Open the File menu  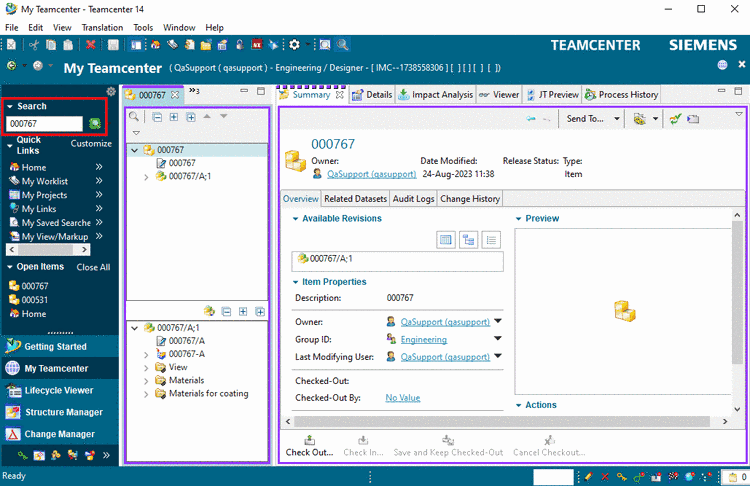(11, 28)
